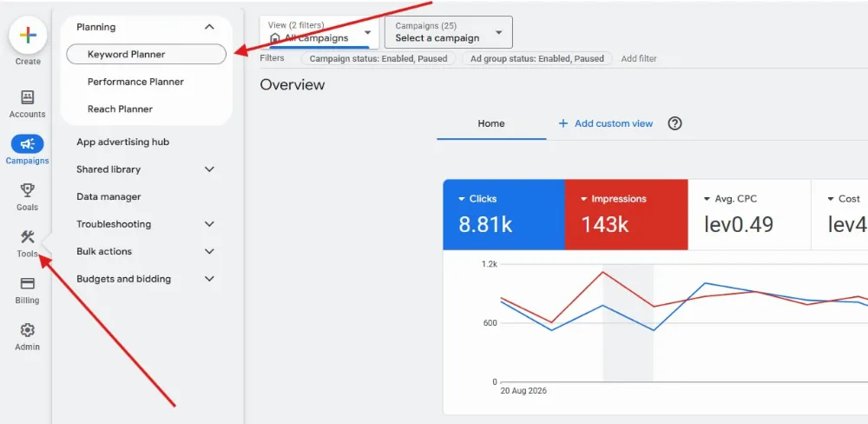Click the Filters label
868x424 pixels.
(x=272, y=57)
